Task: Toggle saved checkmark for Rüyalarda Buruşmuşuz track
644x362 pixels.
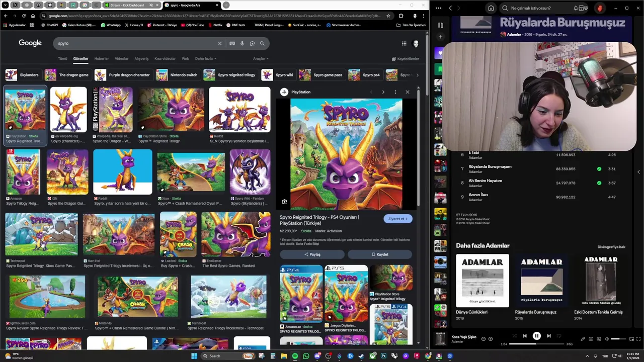Action: pos(599,169)
